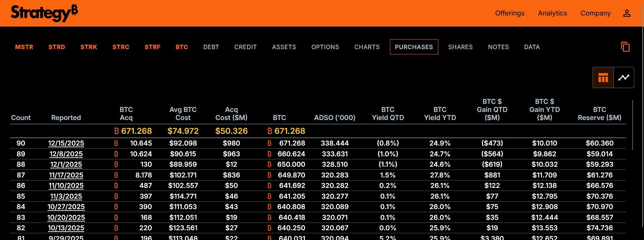This screenshot has height=240, width=644.
Task: Click the table's vertical scrollbar
Action: point(632,124)
